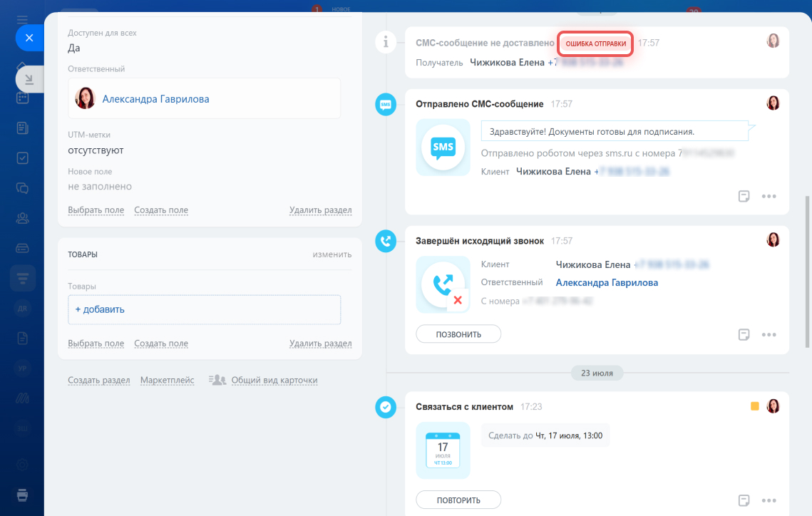Open settings gear in sidebar
812x516 pixels.
[x=22, y=465]
